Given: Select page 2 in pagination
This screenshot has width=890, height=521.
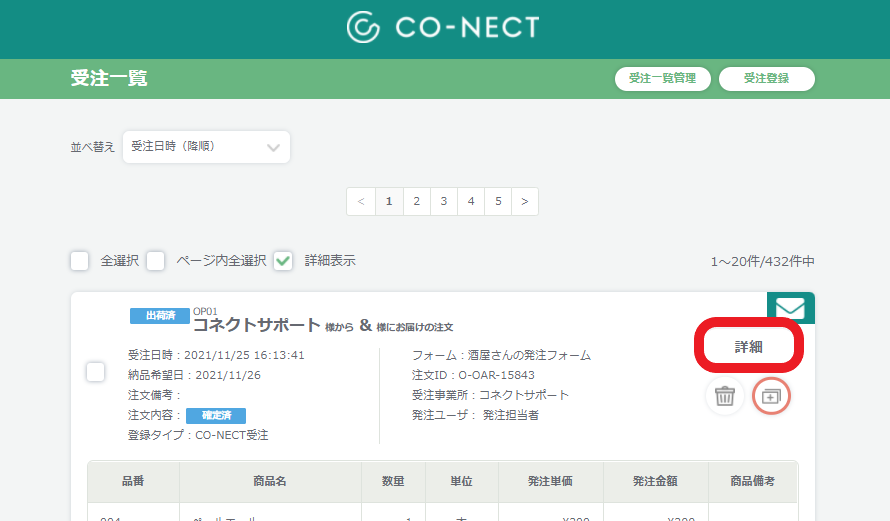Looking at the screenshot, I should click(417, 201).
